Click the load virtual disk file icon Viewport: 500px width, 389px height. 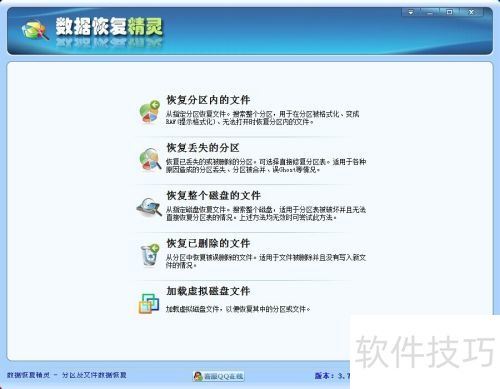tap(149, 303)
